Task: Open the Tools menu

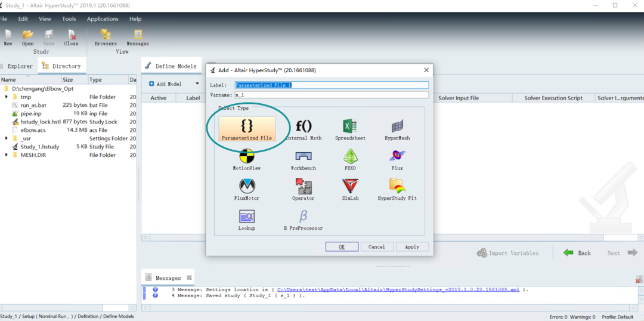Action: coord(69,19)
